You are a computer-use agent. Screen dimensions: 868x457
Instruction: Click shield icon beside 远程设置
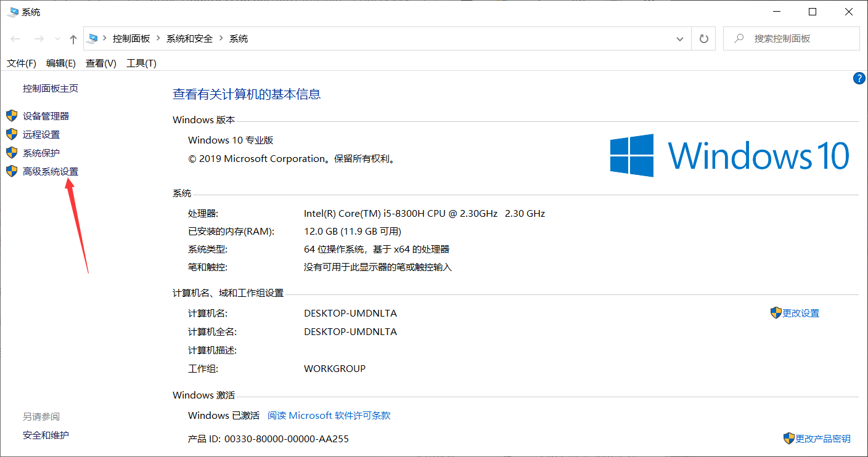click(12, 134)
